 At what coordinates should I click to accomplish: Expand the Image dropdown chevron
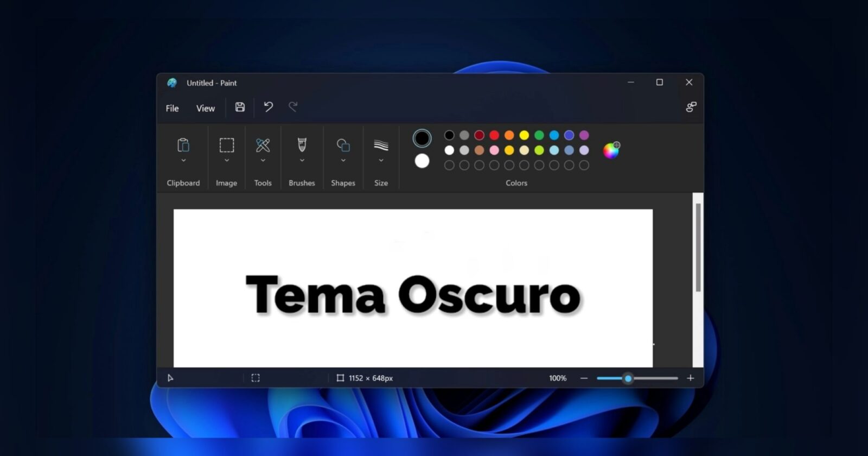pyautogui.click(x=227, y=160)
